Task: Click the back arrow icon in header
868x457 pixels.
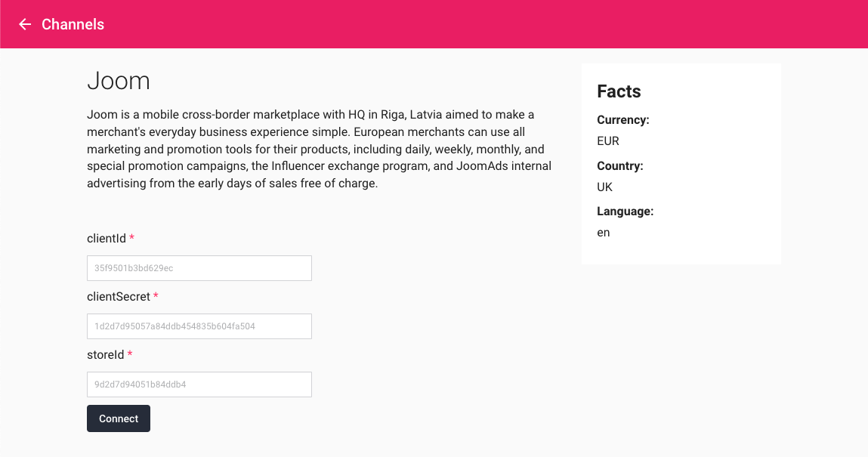Action: click(x=25, y=24)
